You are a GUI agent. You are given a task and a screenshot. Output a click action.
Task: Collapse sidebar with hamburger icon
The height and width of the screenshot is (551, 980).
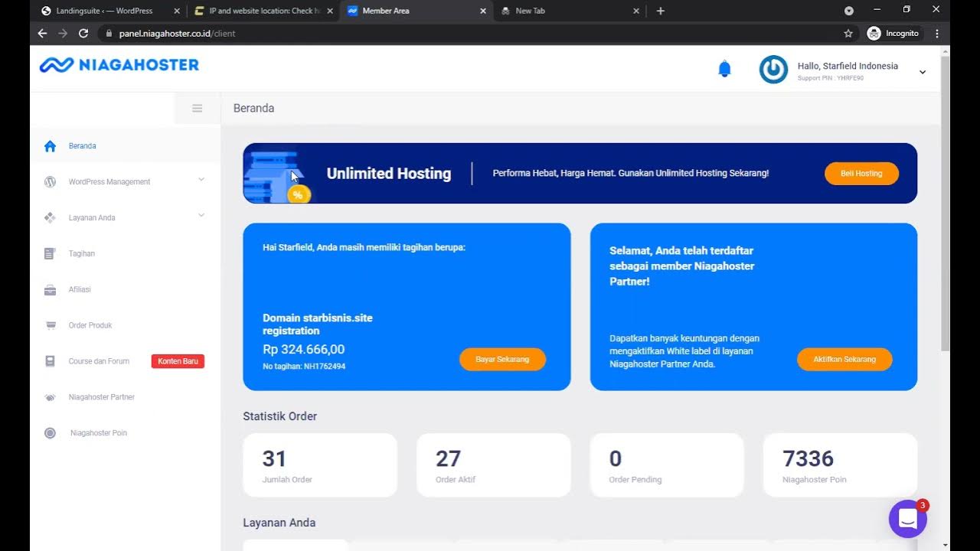(x=197, y=109)
